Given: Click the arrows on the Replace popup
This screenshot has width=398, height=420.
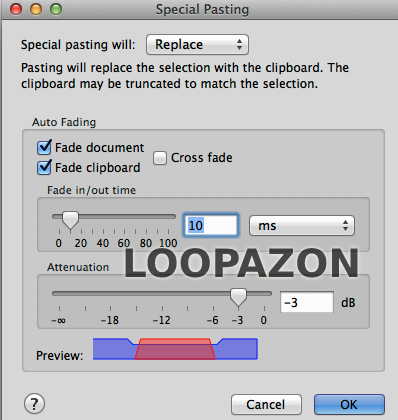Looking at the screenshot, I should (x=239, y=45).
